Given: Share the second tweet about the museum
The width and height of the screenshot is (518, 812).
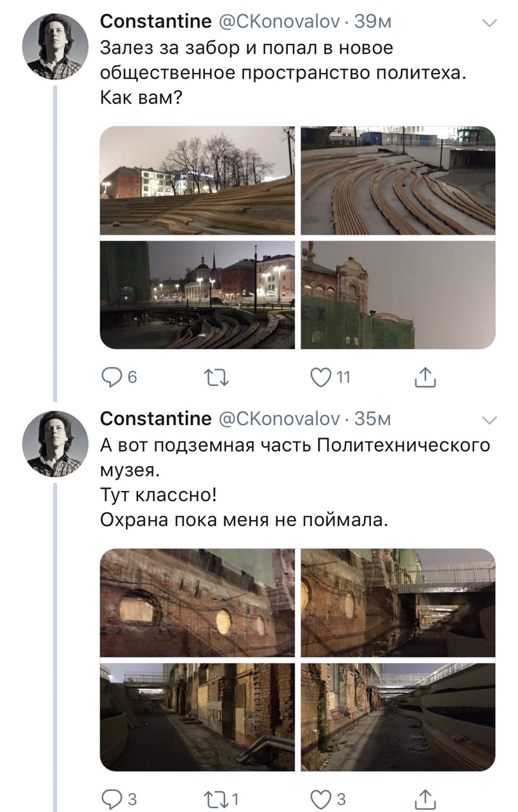Looking at the screenshot, I should (425, 799).
